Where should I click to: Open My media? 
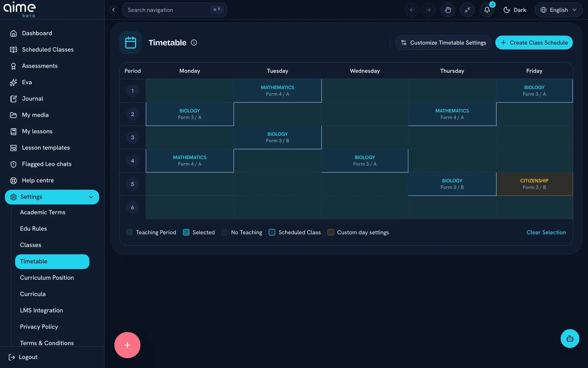tap(52, 115)
